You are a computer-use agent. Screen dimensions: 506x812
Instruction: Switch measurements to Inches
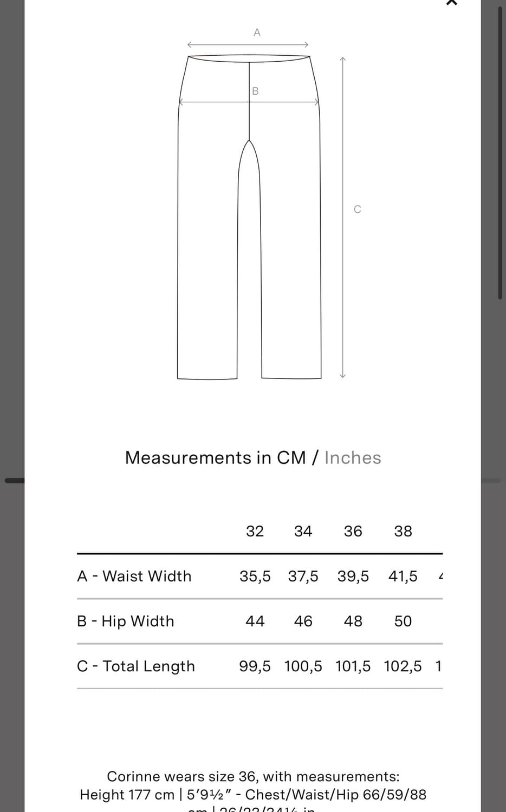(x=353, y=458)
